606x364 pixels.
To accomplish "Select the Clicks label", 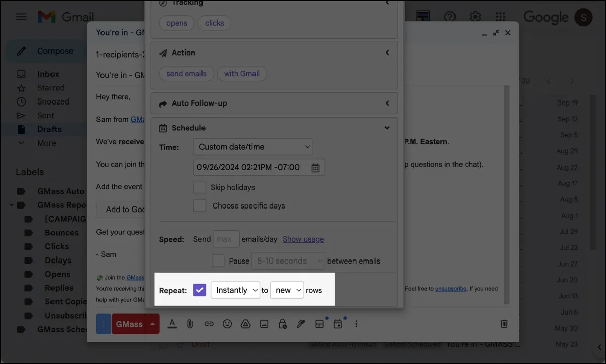I will click(57, 246).
